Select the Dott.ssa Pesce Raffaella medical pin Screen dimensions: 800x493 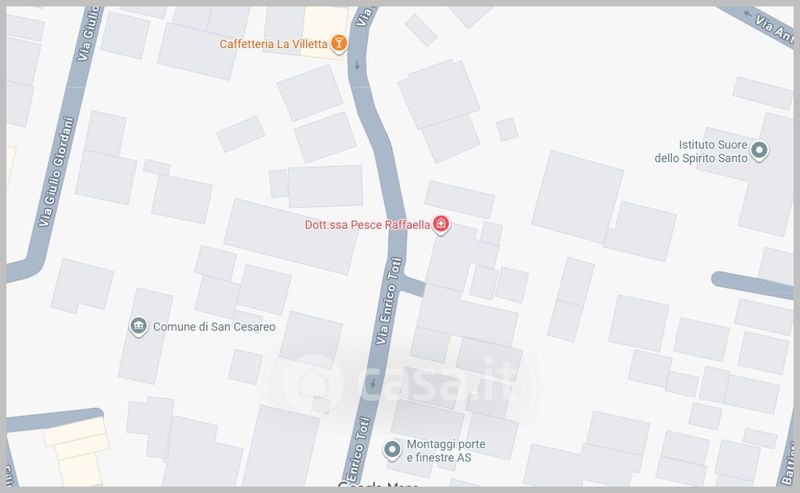pyautogui.click(x=441, y=224)
